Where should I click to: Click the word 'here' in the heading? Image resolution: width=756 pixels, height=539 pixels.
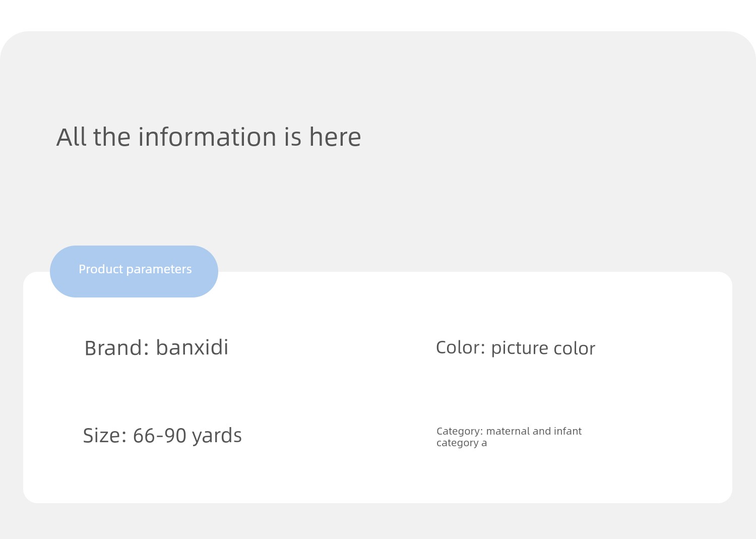tap(335, 137)
